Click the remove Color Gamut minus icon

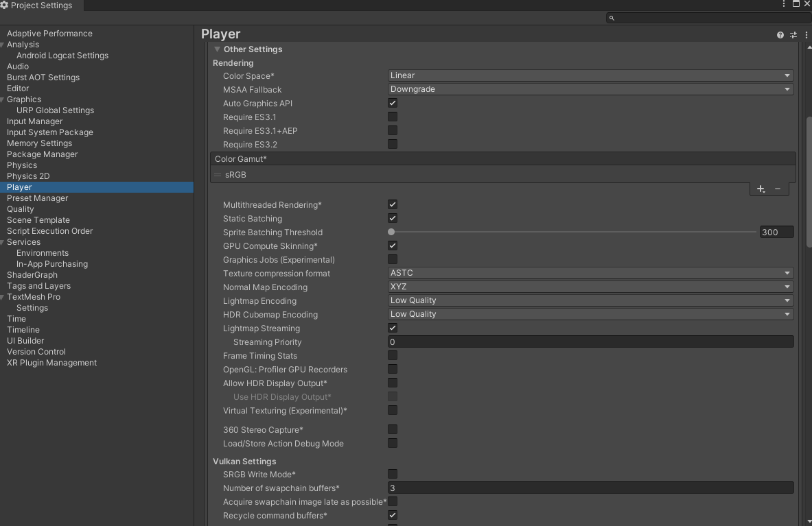(778, 189)
